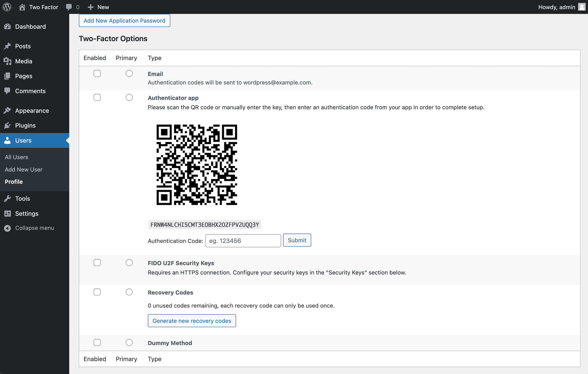Go to the All Users submenu
588x374 pixels.
pos(16,157)
